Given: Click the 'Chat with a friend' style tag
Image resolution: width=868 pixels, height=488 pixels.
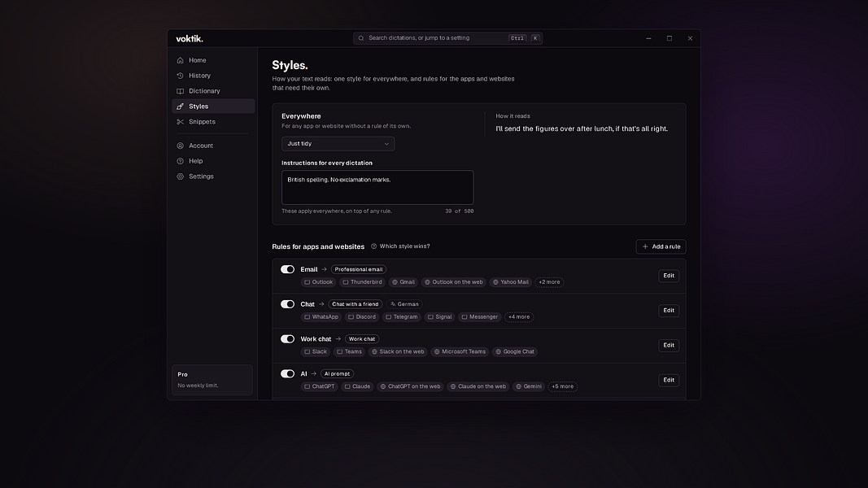Looking at the screenshot, I should [x=355, y=304].
